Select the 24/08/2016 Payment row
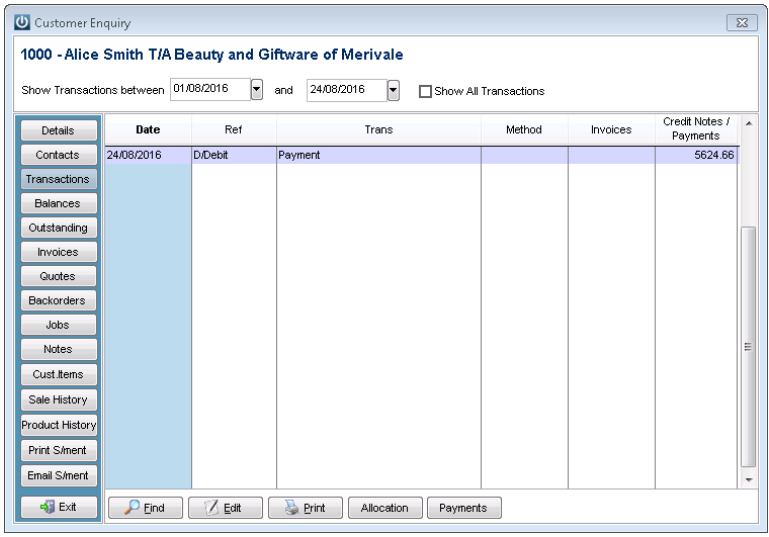Image resolution: width=769 pixels, height=537 pixels. (421, 155)
